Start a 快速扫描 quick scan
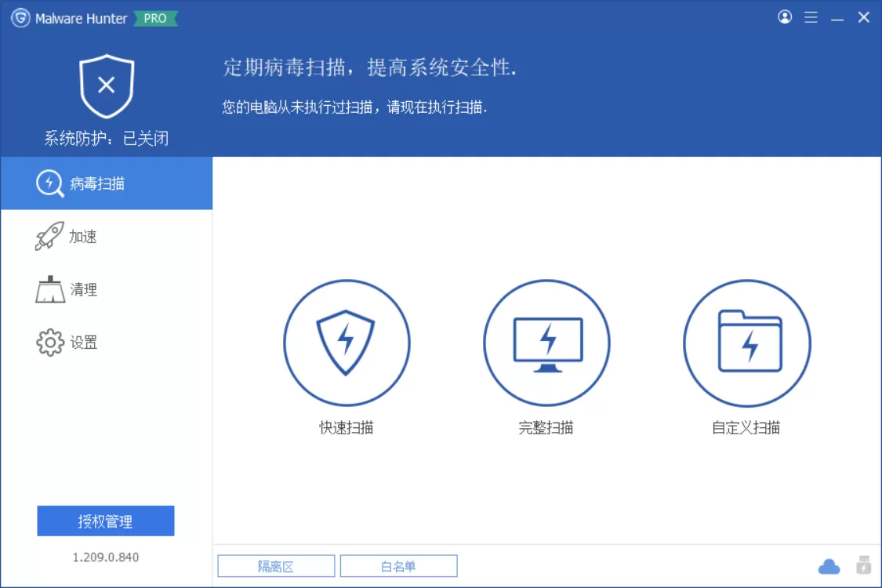The width and height of the screenshot is (882, 588). coord(346,343)
